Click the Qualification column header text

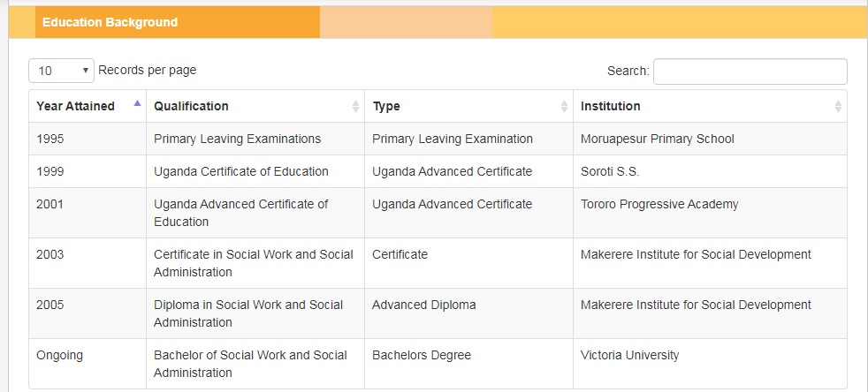coord(191,106)
